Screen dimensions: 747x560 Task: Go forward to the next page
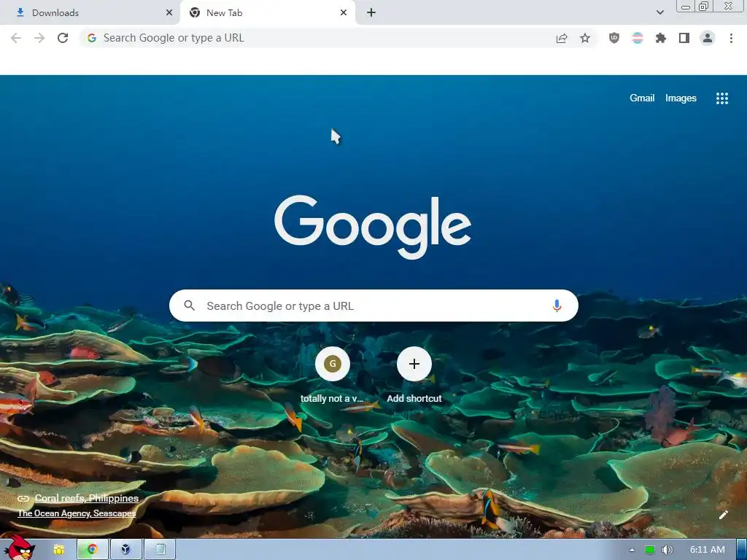[39, 38]
